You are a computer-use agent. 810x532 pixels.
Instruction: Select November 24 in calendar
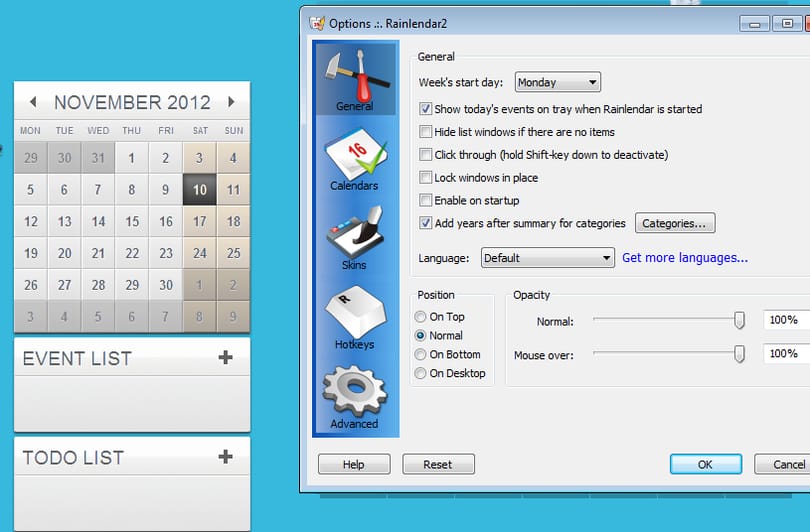[199, 253]
